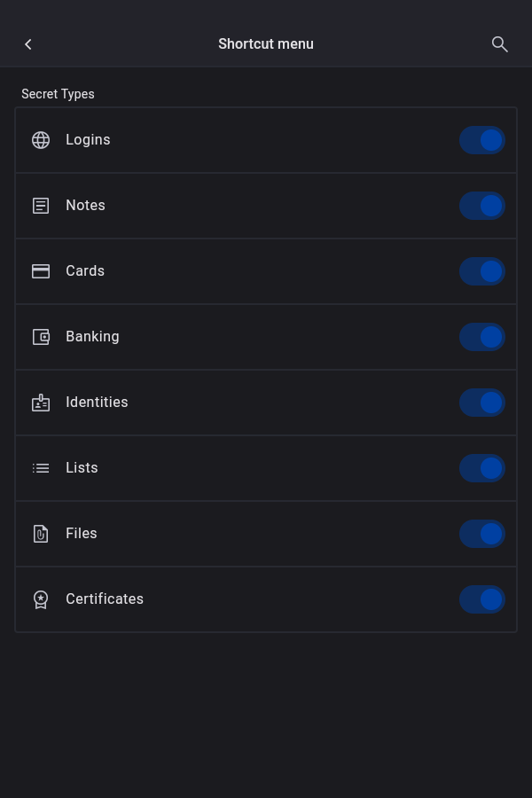Click the back arrow icon

28,44
